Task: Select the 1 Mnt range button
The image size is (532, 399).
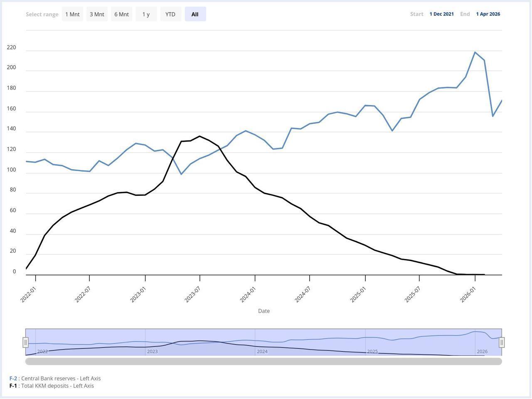Action: [72, 14]
